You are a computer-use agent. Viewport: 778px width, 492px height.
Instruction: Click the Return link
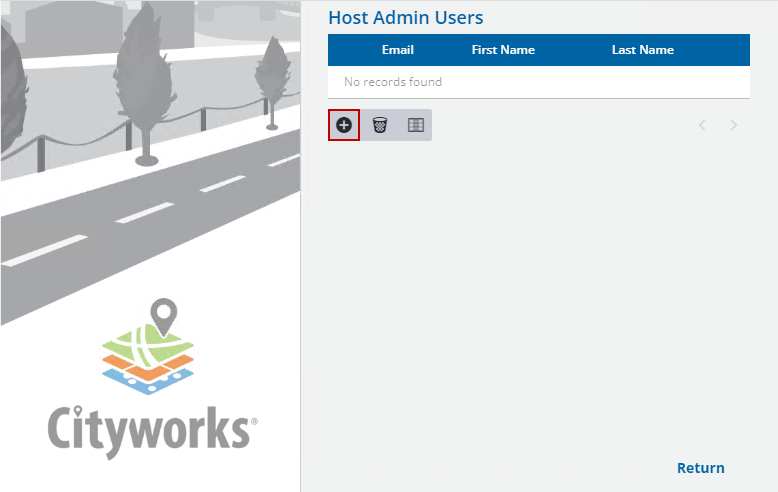click(700, 468)
